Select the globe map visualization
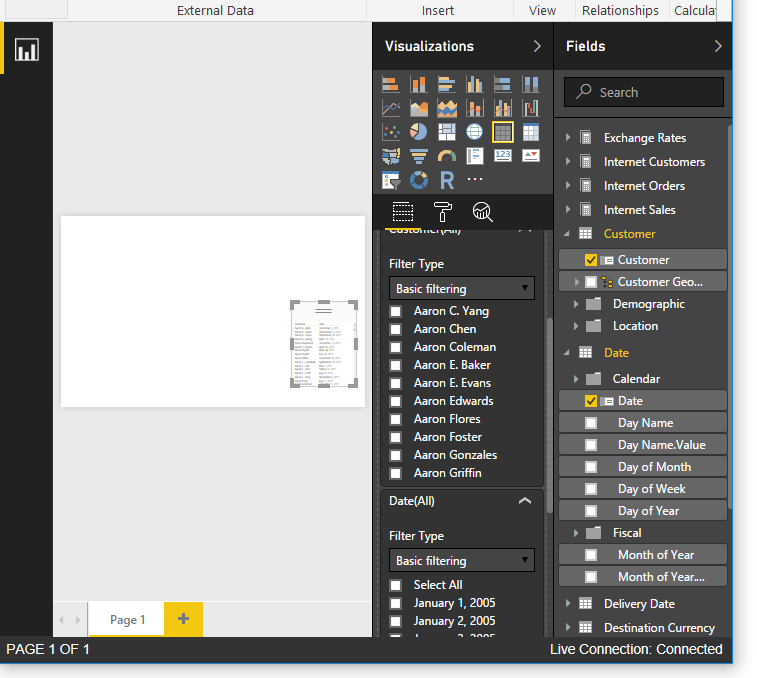The image size is (757, 678). coord(475,132)
